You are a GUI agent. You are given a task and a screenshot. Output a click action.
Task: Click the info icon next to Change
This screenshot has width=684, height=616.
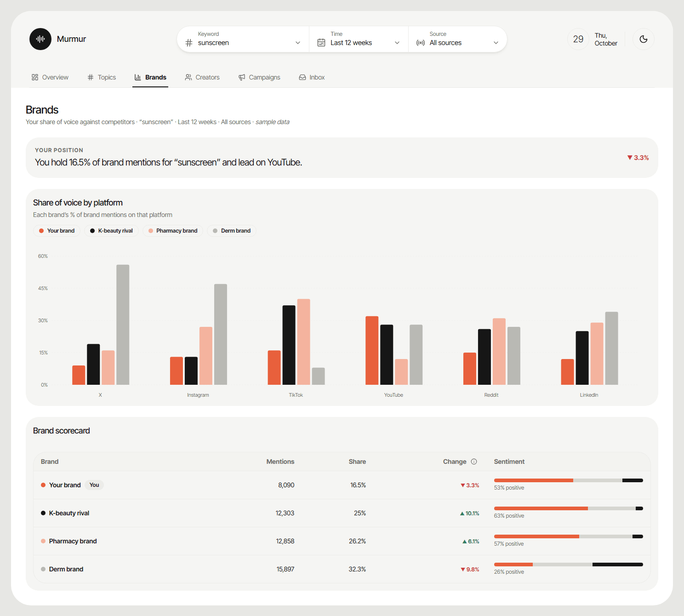(474, 462)
